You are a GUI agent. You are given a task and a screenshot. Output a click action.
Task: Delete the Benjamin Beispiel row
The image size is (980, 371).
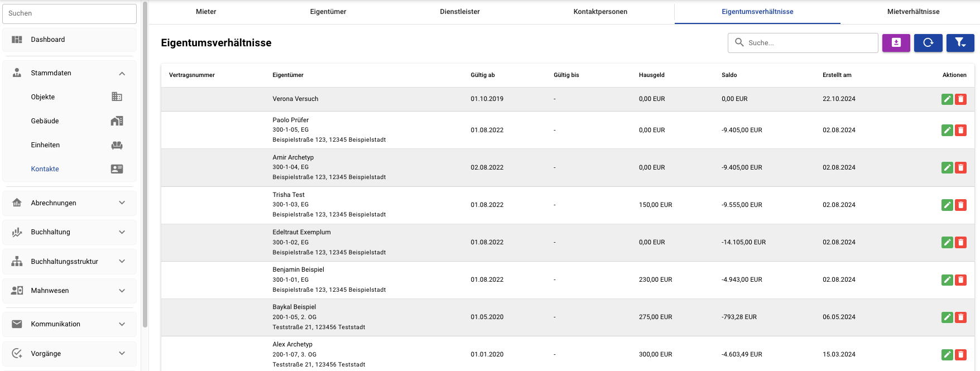(960, 280)
